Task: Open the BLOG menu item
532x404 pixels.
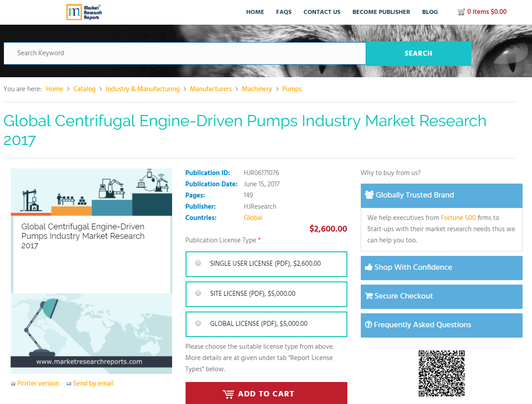Action: 430,12
